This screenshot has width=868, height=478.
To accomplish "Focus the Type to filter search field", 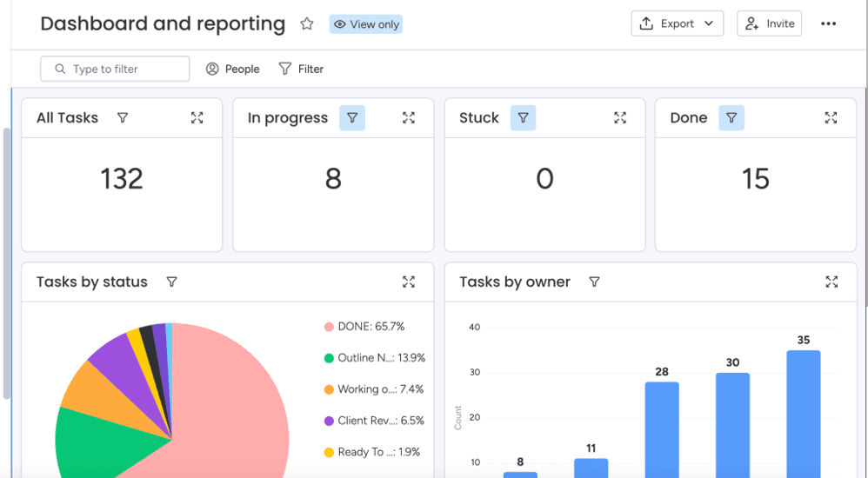I will [x=115, y=69].
